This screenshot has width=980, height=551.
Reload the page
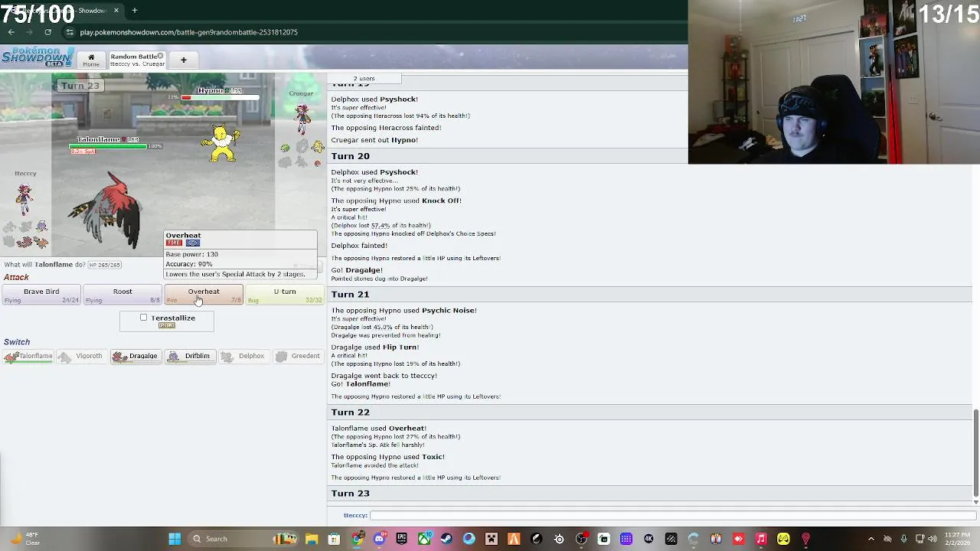coord(47,32)
